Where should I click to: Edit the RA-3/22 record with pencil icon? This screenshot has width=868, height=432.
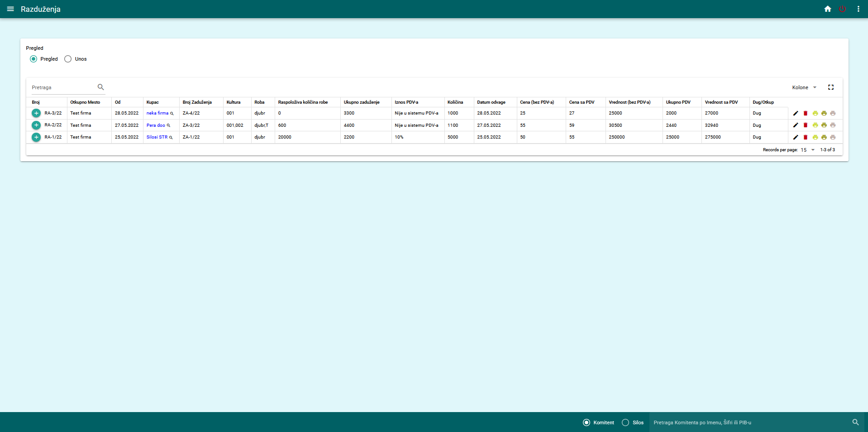[x=796, y=113]
